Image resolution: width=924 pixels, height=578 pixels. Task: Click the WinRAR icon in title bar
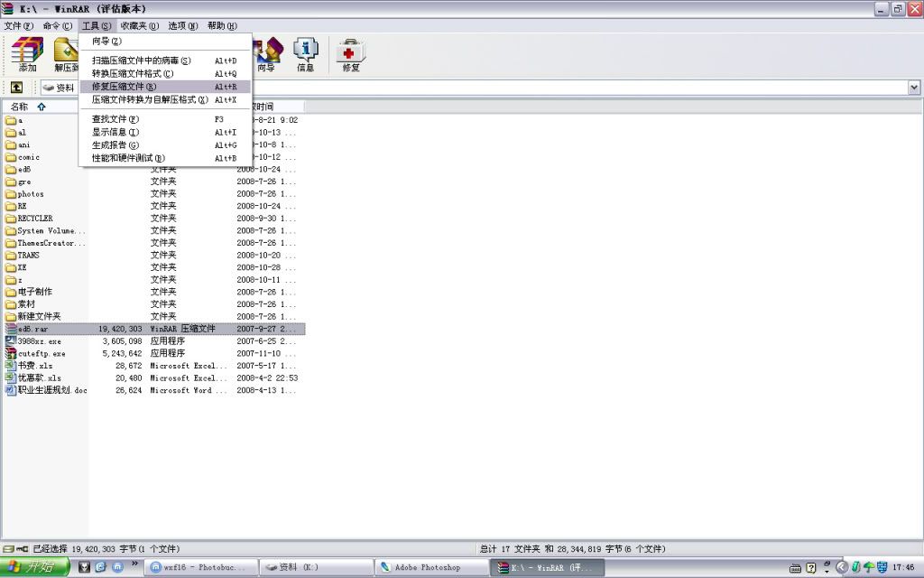pyautogui.click(x=8, y=9)
